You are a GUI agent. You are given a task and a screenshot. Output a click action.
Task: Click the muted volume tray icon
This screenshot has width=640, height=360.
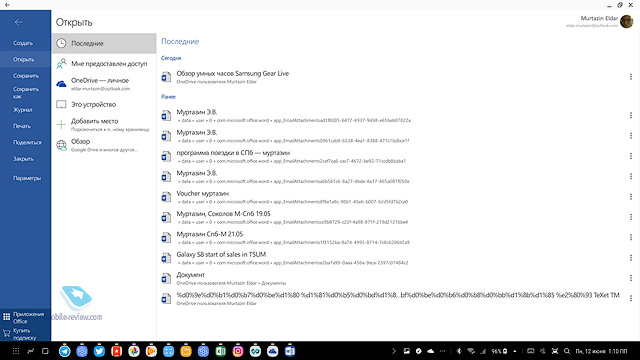pos(542,351)
